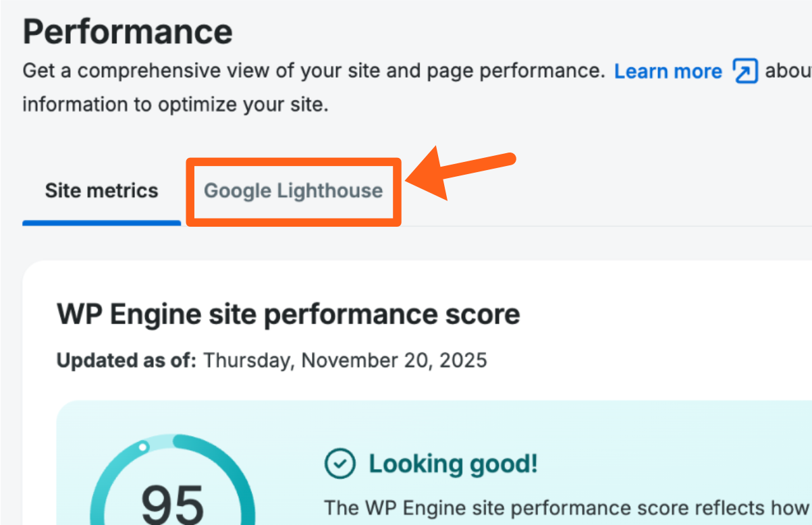Click the blue underline beneath Site metrics
Viewport: 812px width, 525px height.
pyautogui.click(x=101, y=222)
